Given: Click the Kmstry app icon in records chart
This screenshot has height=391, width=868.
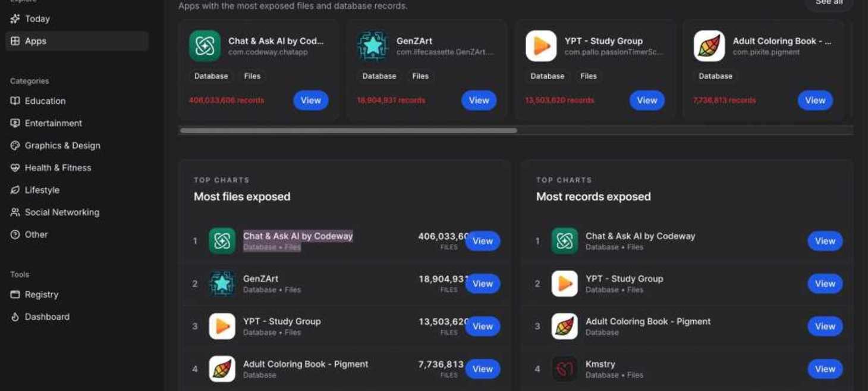Looking at the screenshot, I should [564, 369].
